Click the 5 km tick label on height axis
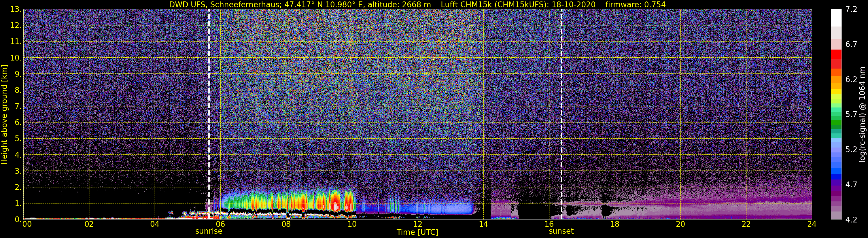The image size is (868, 238). tap(18, 139)
